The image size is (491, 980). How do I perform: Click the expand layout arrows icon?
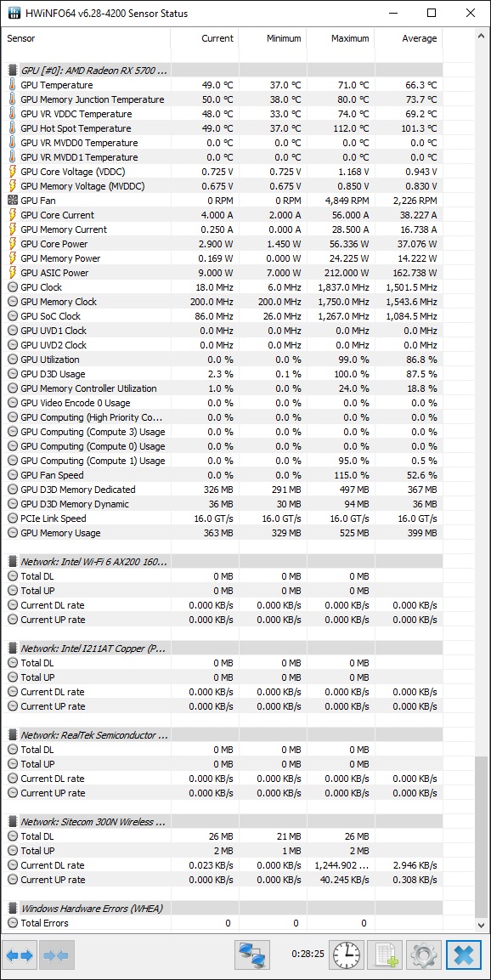[20, 955]
